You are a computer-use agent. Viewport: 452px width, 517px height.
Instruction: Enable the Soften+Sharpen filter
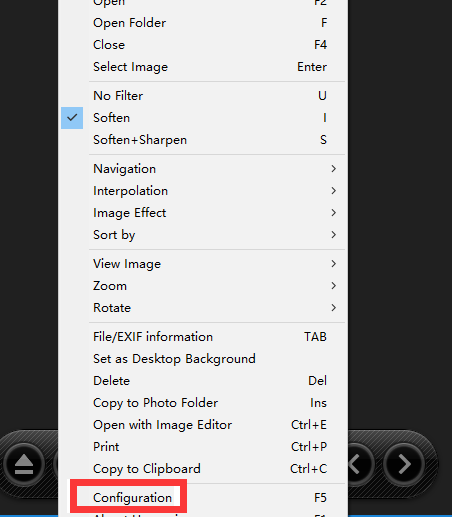point(203,140)
